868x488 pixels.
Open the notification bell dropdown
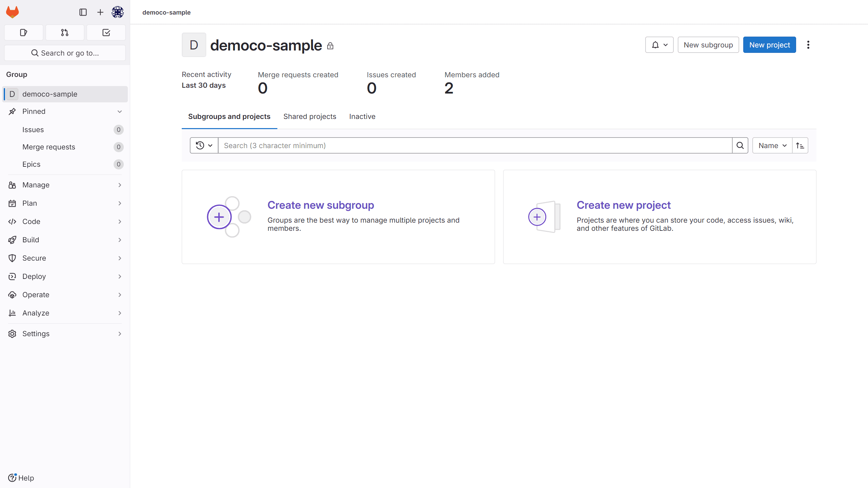[x=659, y=45]
